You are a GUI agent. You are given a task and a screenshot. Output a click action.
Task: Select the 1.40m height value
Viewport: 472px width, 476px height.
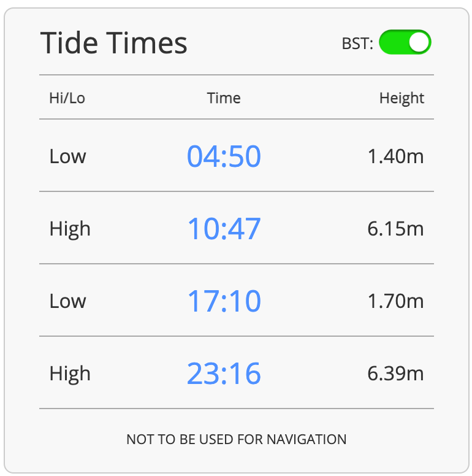pyautogui.click(x=395, y=156)
